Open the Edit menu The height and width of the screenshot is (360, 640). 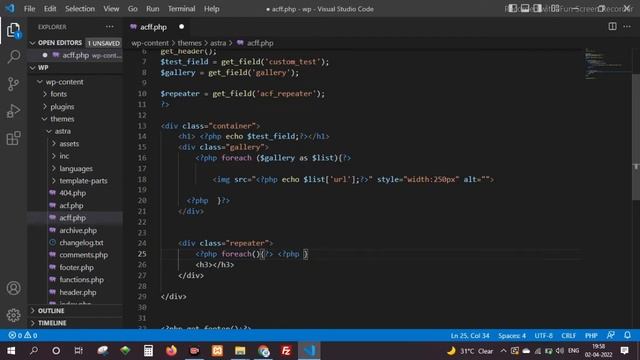click(x=50, y=9)
